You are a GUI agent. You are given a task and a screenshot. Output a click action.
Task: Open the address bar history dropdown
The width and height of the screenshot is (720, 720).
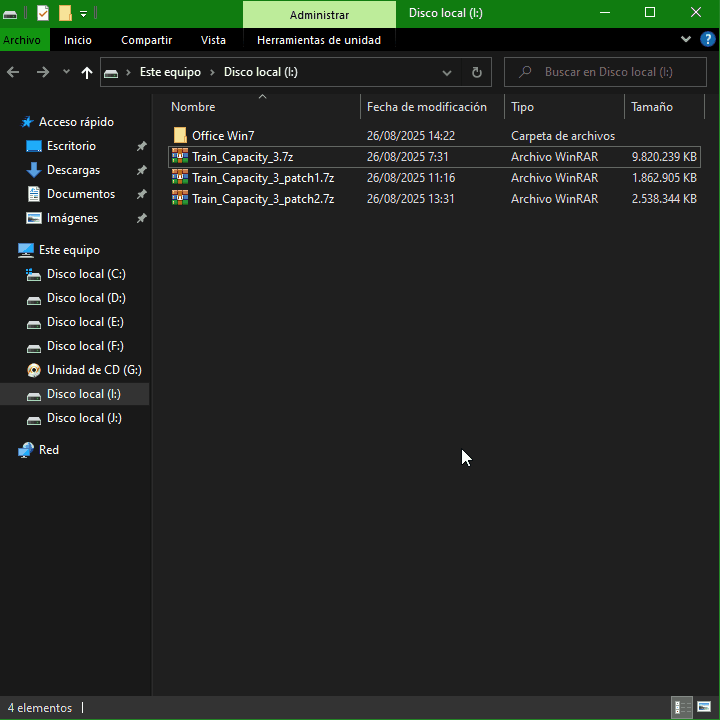pyautogui.click(x=447, y=72)
